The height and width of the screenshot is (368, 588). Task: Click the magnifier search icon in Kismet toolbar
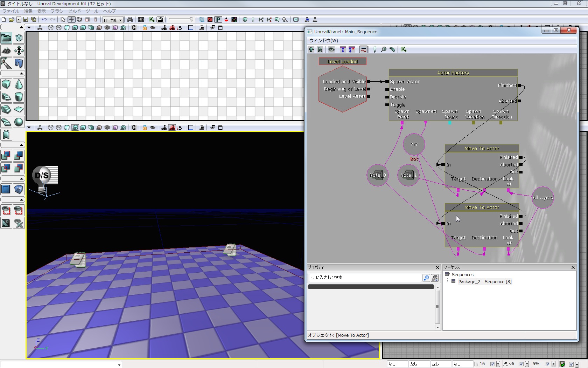384,49
